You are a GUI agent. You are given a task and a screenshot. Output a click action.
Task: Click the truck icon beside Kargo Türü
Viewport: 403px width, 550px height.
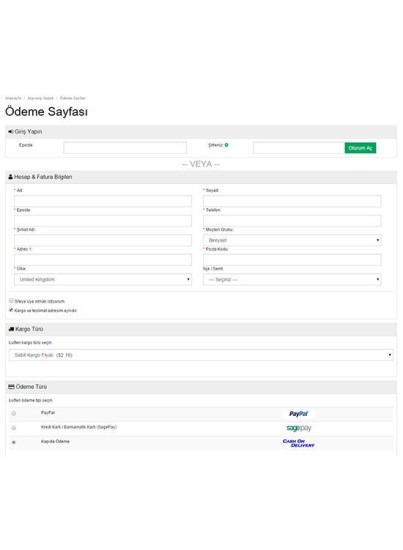pos(11,329)
